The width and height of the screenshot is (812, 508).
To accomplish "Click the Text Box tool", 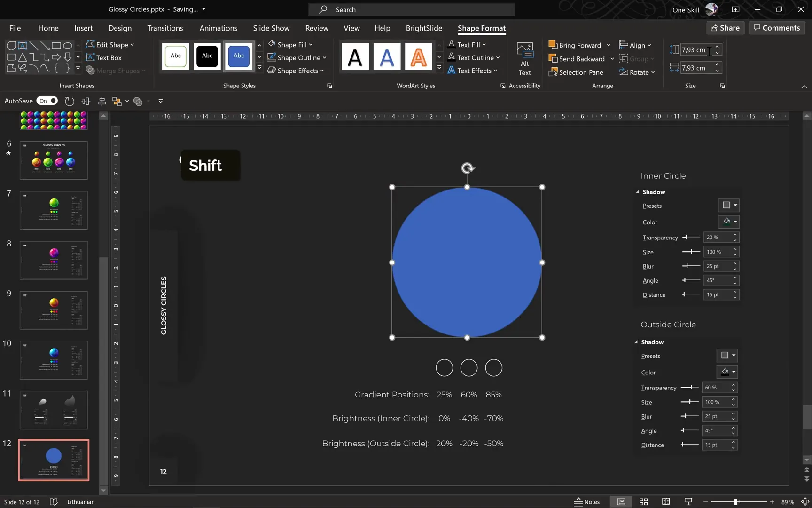I will (104, 57).
